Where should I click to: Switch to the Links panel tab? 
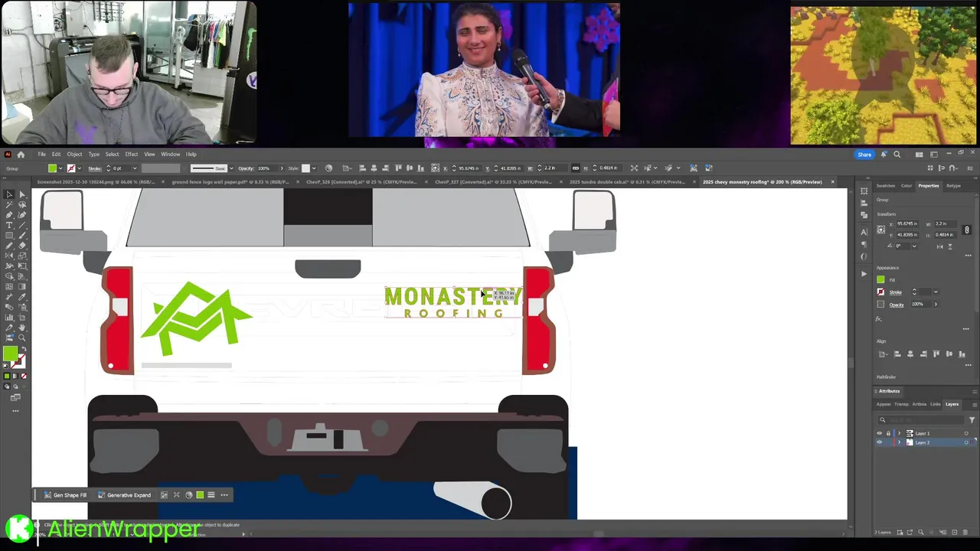[936, 404]
